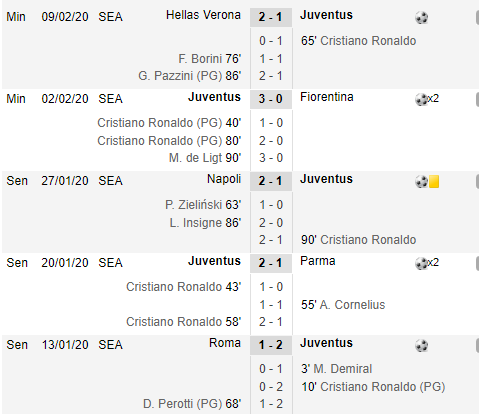Screen dimensions: 479x414
Task: Open the Fiorentina team link
Action: (x=327, y=97)
